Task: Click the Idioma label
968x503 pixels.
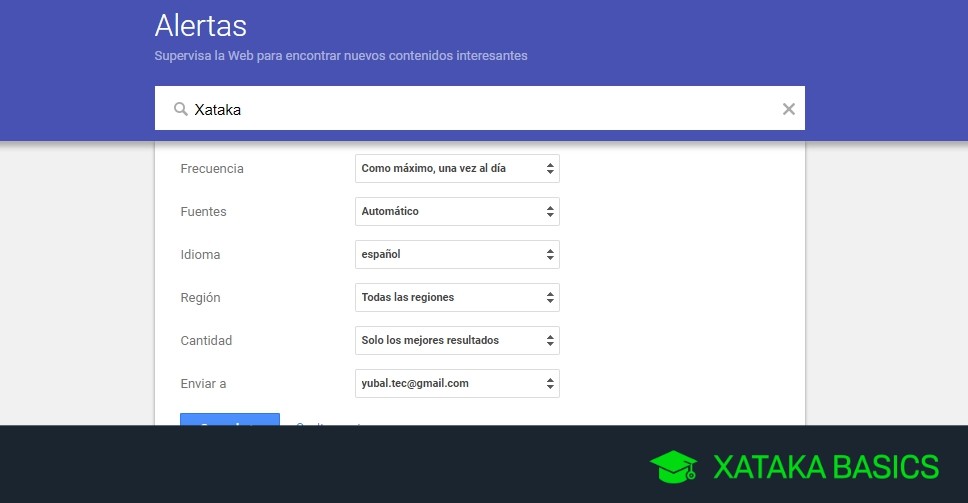Action: click(200, 254)
